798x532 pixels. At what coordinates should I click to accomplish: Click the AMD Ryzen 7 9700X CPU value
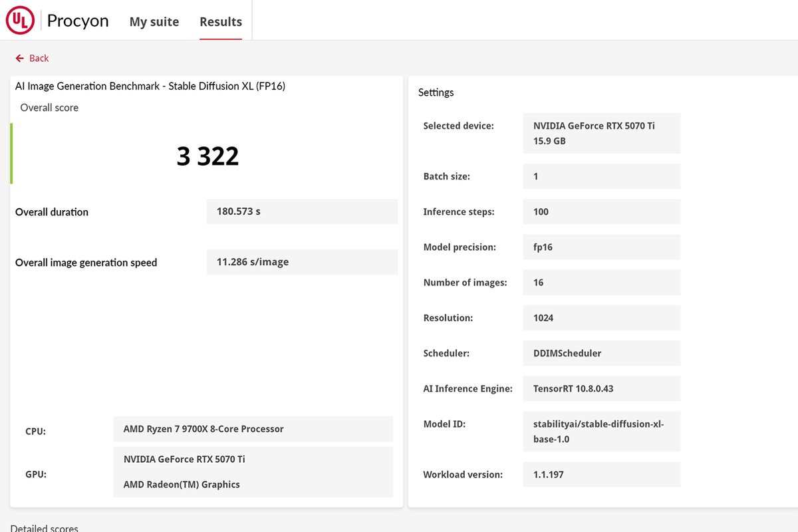[253, 429]
